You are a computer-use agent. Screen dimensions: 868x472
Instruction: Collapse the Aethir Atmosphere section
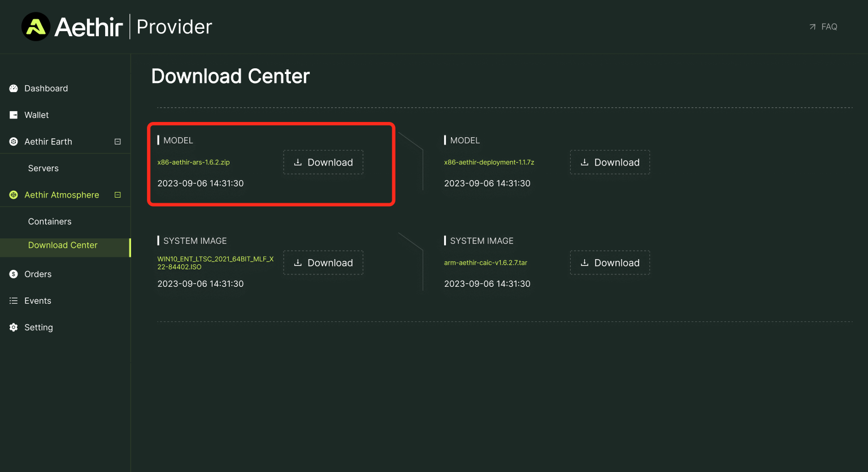118,195
